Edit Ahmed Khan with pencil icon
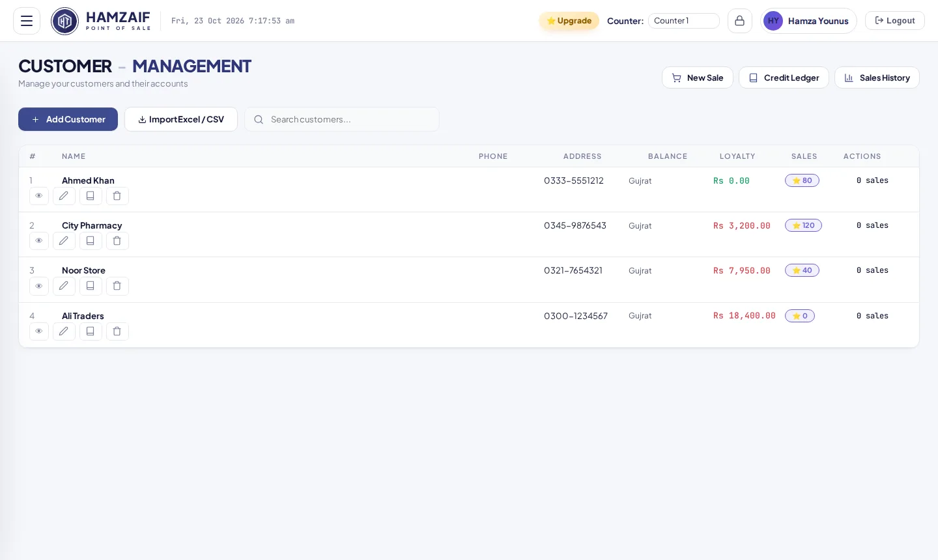 click(x=64, y=196)
